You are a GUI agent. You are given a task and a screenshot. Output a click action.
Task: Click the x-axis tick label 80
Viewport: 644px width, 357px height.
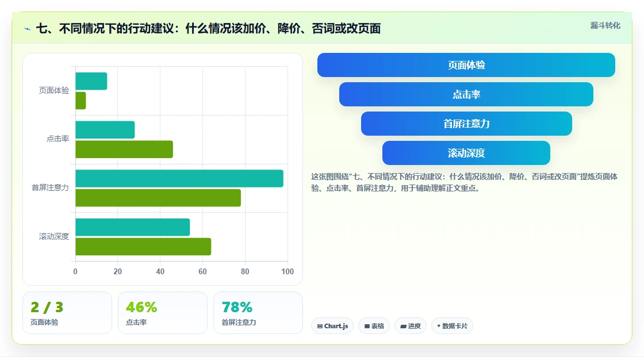(245, 271)
